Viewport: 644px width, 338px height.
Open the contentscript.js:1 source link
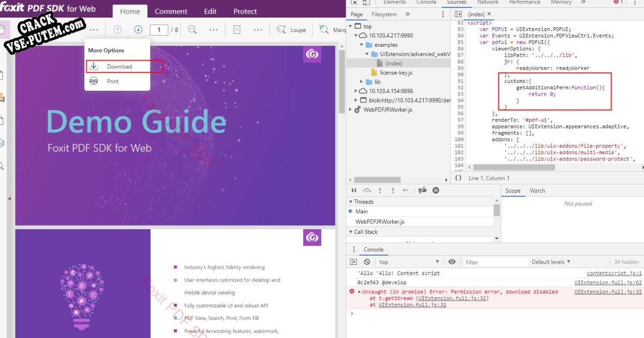click(x=614, y=274)
